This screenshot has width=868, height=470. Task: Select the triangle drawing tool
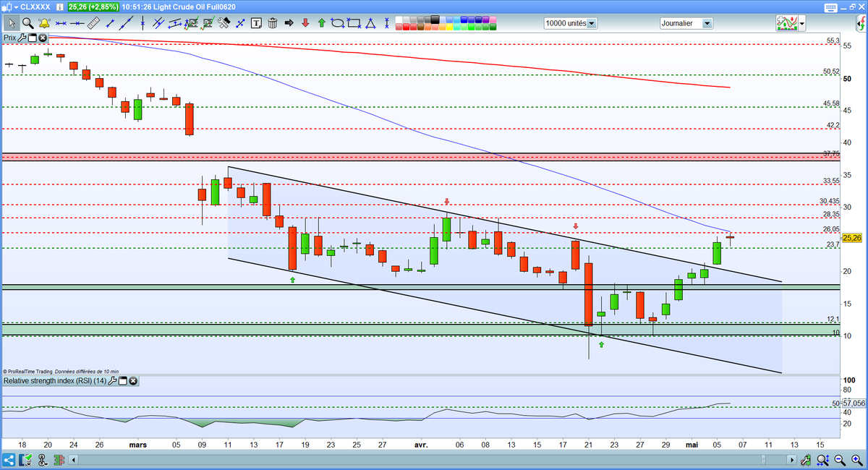[x=370, y=23]
